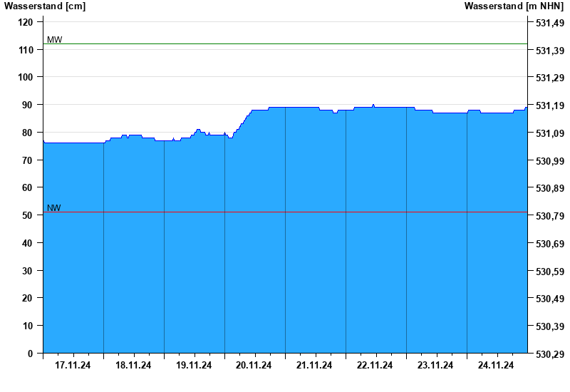Select the 22.11.24 date label
The height and width of the screenshot is (392, 570).
375,365
